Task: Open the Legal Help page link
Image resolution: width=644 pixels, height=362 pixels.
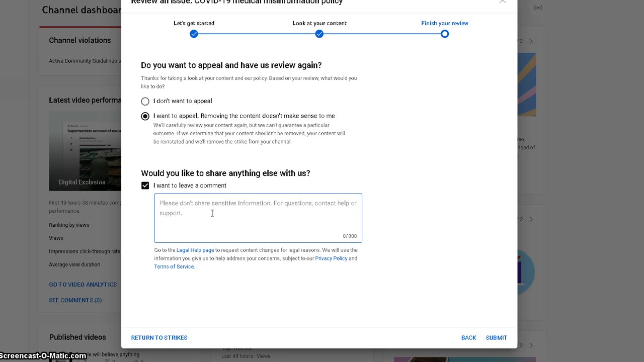Action: click(x=195, y=250)
